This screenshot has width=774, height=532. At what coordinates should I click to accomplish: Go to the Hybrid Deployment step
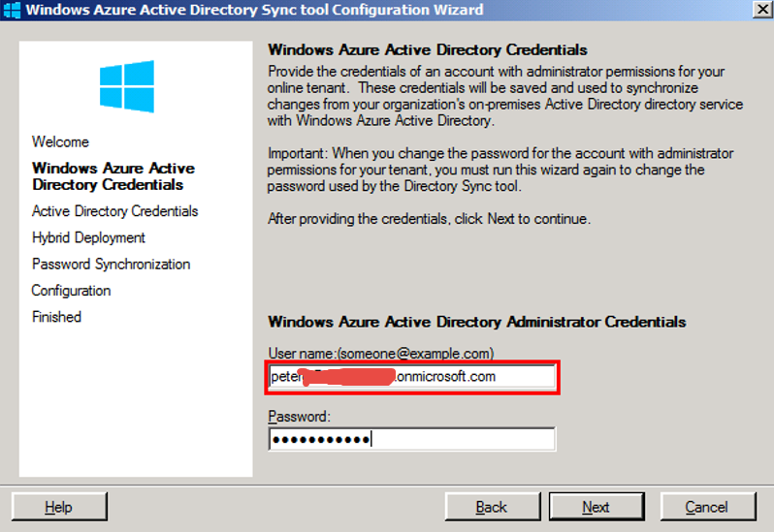click(x=88, y=237)
